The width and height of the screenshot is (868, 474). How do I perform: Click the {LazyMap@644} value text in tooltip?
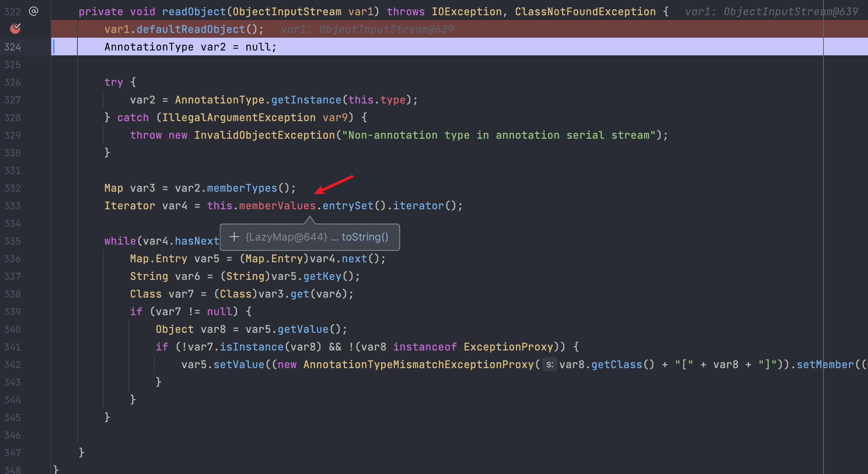[286, 237]
